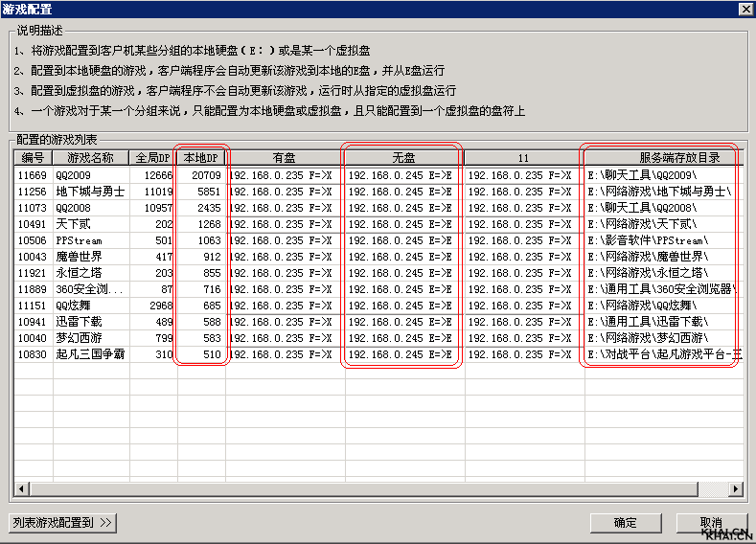Viewport: 756px width, 544px height.
Task: Click the 全局DP column header
Action: (152, 157)
